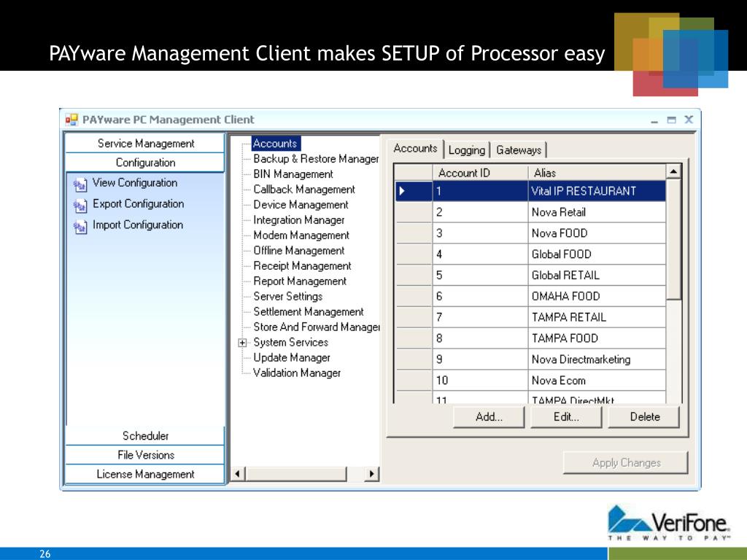
Task: Select Receipt Management tree item
Action: coord(302,265)
